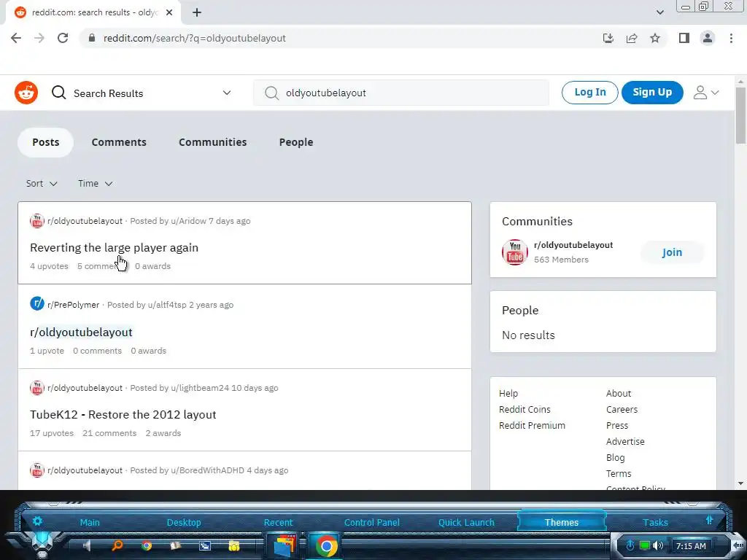Open post titled 'r/oldyoutubelayout'
This screenshot has width=747, height=560.
[82, 332]
